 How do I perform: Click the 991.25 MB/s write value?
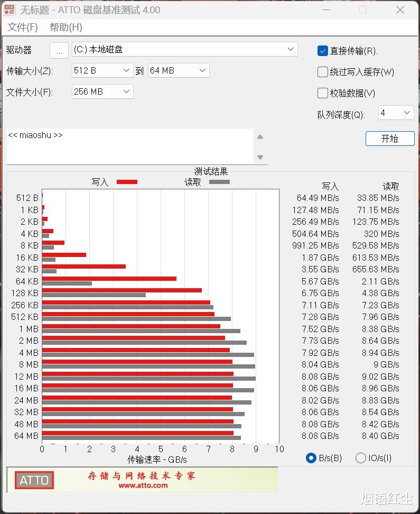(x=315, y=245)
